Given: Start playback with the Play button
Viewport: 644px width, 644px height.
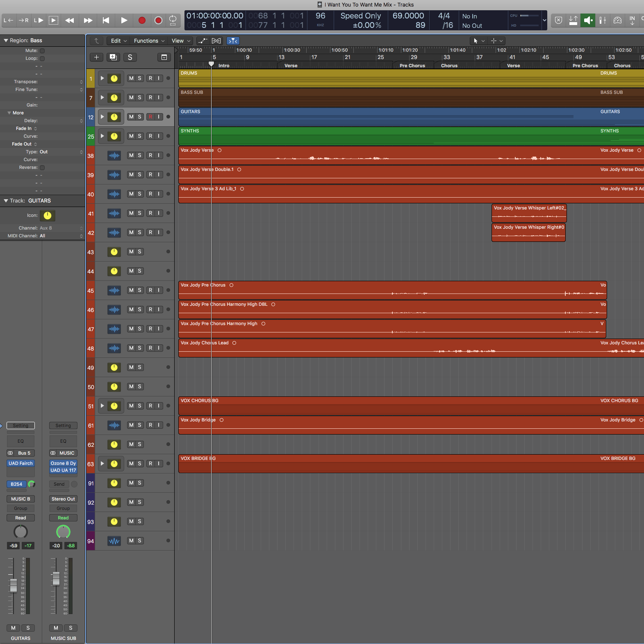Looking at the screenshot, I should (x=124, y=20).
